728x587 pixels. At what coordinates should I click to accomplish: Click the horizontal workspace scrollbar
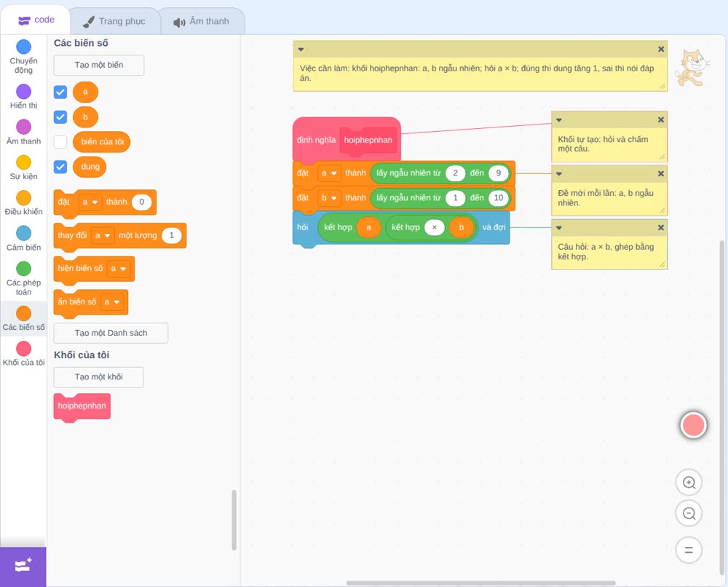480,583
